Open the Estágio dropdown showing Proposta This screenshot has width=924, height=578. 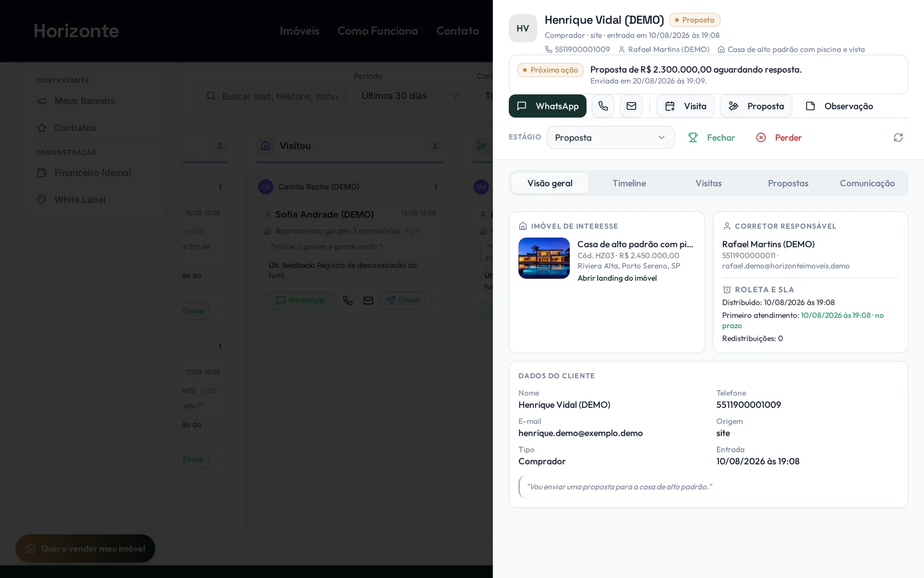click(611, 137)
